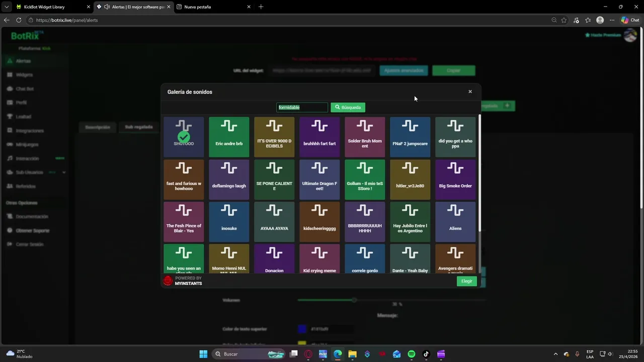Open Microsoft Edge from taskbar
The height and width of the screenshot is (362, 644).
tap(338, 354)
